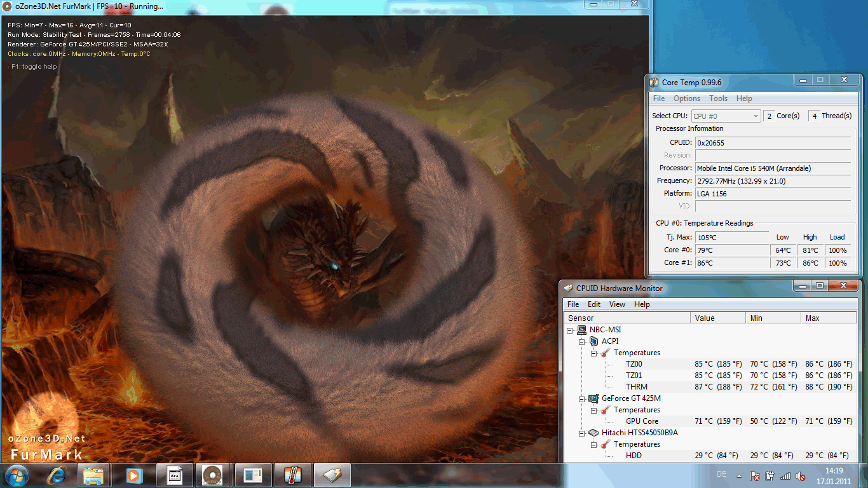Image resolution: width=868 pixels, height=488 pixels.
Task: Collapse the NBC-MSI tree node
Action: point(570,330)
